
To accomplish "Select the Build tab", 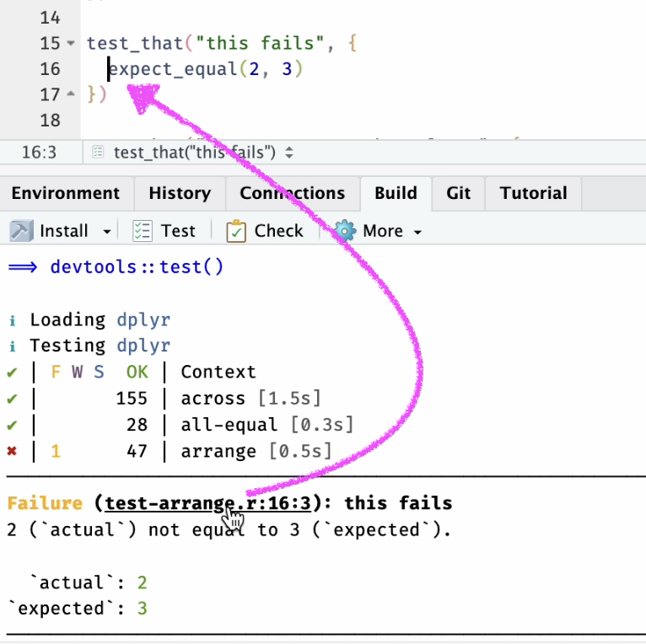I will pos(396,193).
